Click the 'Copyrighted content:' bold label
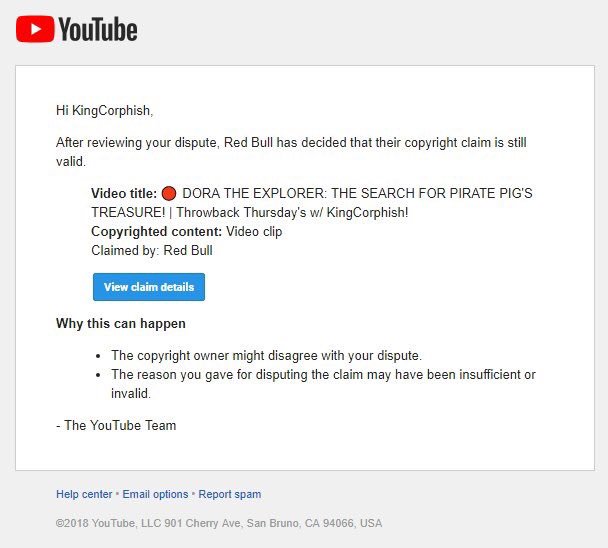 (x=157, y=232)
